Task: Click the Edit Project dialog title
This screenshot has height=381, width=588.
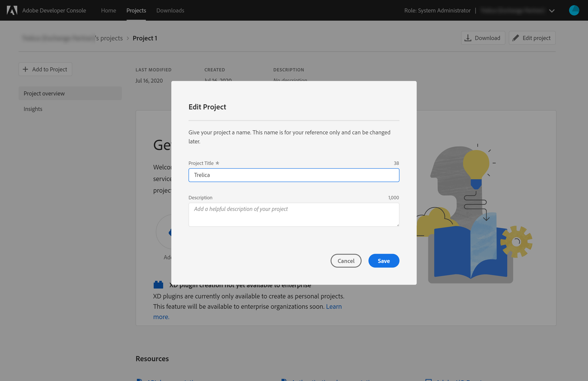Action: [x=207, y=107]
